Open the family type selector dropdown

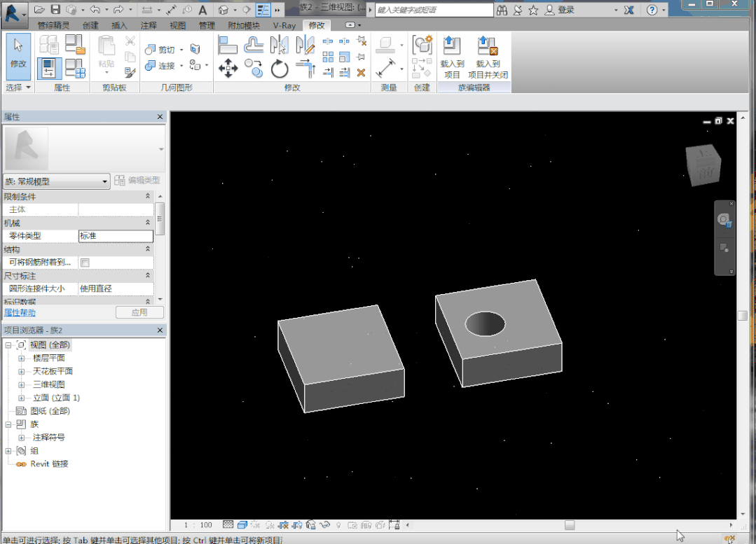click(105, 181)
